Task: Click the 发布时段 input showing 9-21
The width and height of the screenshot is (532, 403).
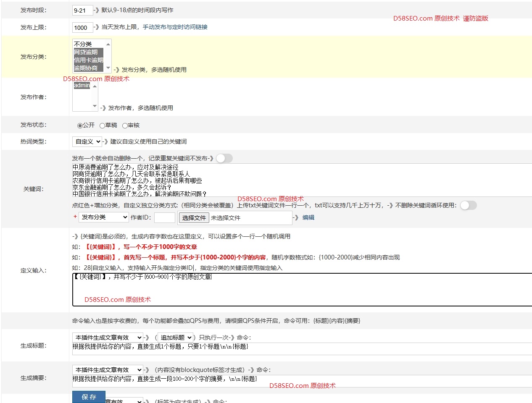Action: pyautogui.click(x=82, y=10)
